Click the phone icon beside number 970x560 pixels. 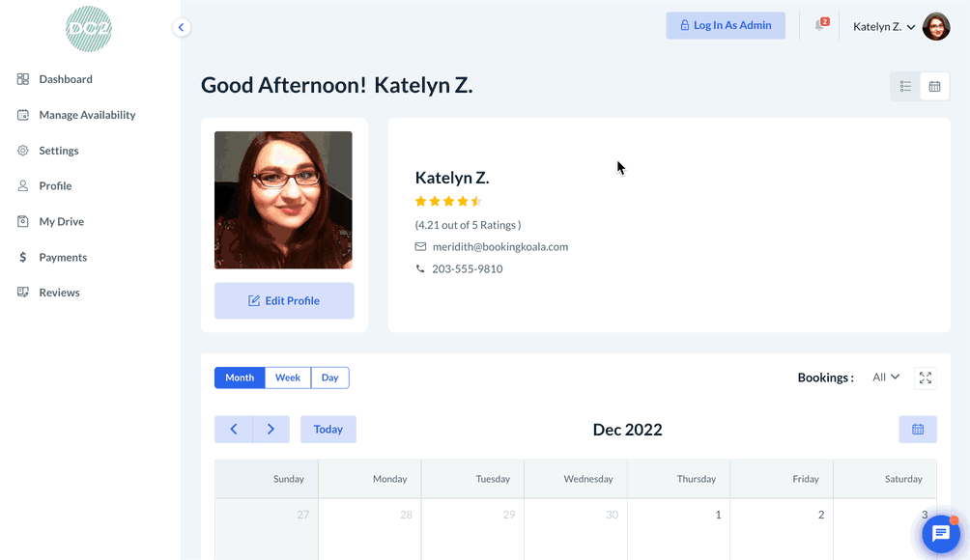point(420,268)
